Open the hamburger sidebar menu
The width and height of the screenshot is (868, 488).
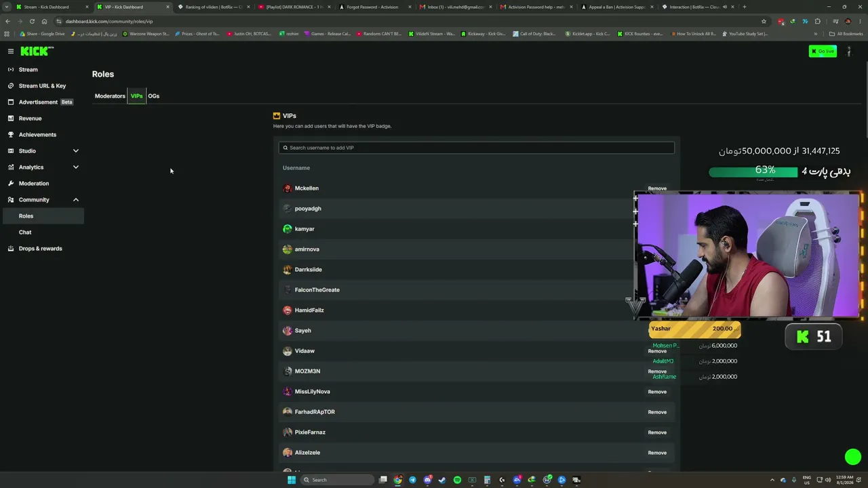(x=11, y=51)
